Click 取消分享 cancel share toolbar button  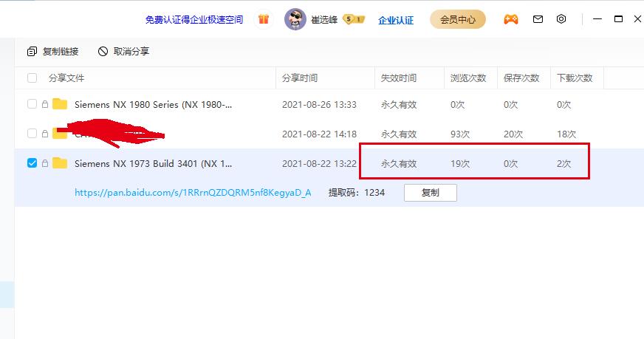tap(123, 52)
